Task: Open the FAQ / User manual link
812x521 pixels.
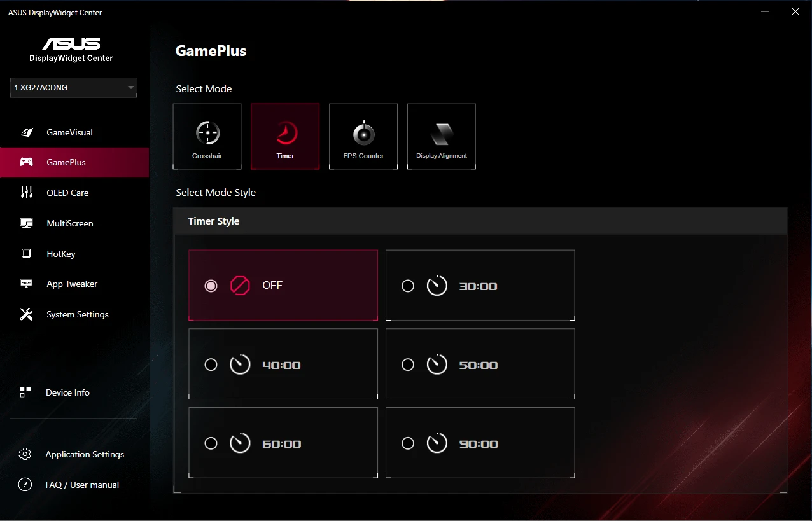Action: click(82, 485)
